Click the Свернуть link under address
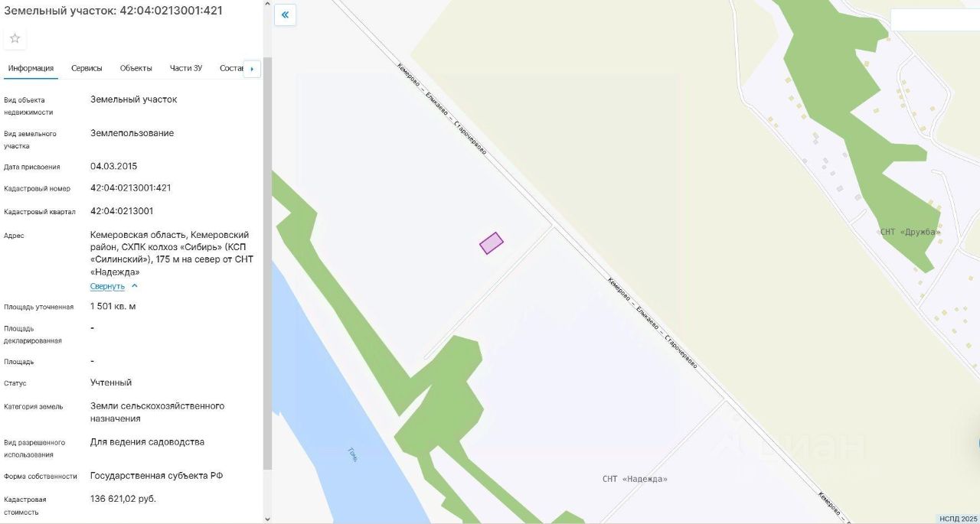This screenshot has width=980, height=524. coord(107,286)
